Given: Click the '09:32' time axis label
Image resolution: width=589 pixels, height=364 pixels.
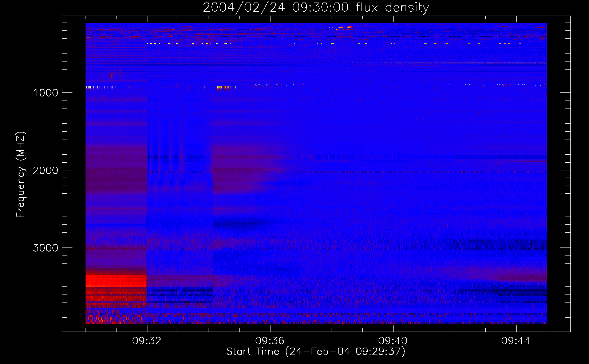Looking at the screenshot, I should click(147, 341).
